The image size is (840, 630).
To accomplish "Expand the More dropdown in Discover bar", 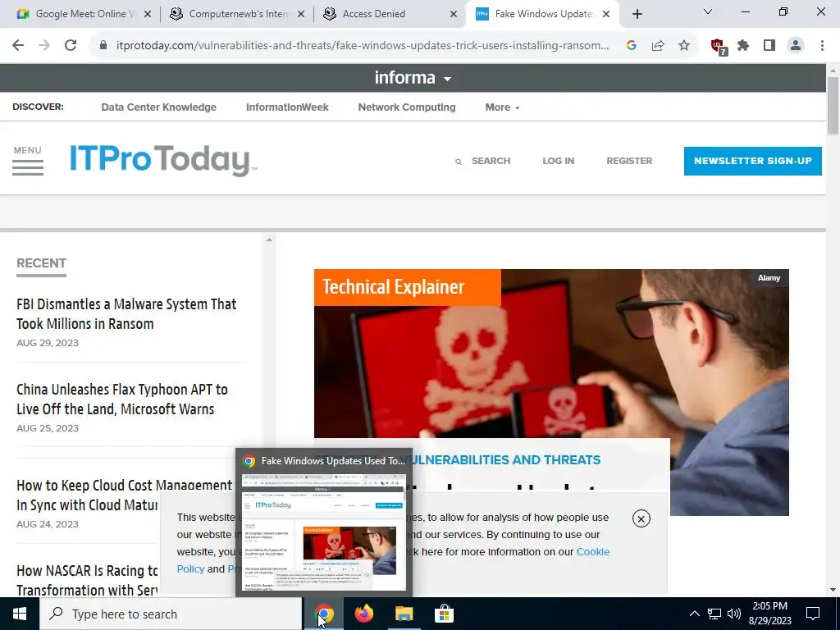I will tap(502, 107).
